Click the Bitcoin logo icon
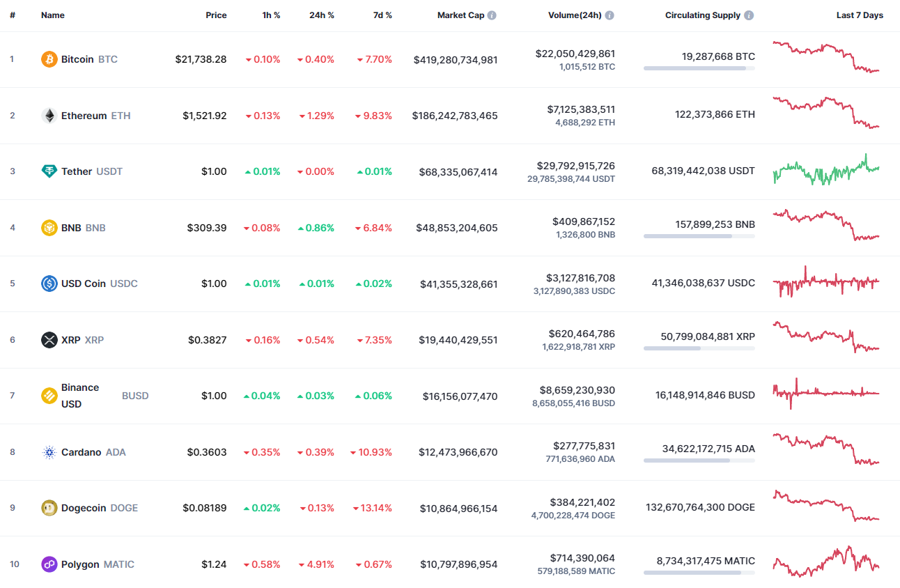The width and height of the screenshot is (900, 588). pyautogui.click(x=48, y=59)
